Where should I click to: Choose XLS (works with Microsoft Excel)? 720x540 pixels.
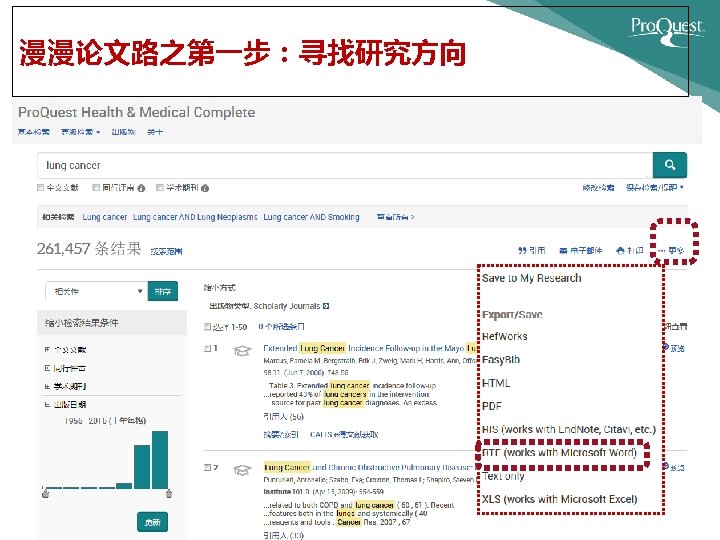coord(560,500)
